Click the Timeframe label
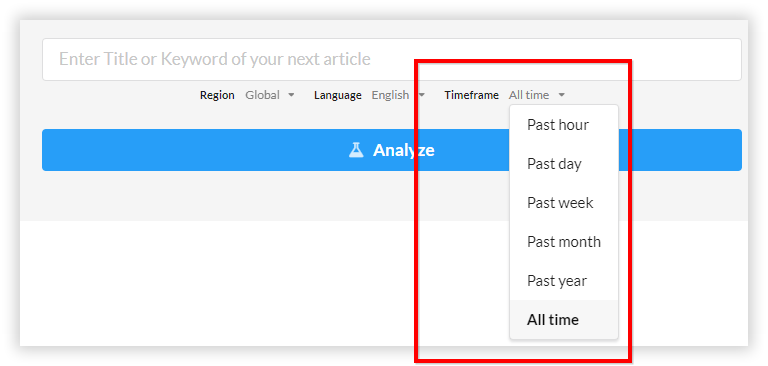Image resolution: width=768 pixels, height=366 pixels. 472,95
